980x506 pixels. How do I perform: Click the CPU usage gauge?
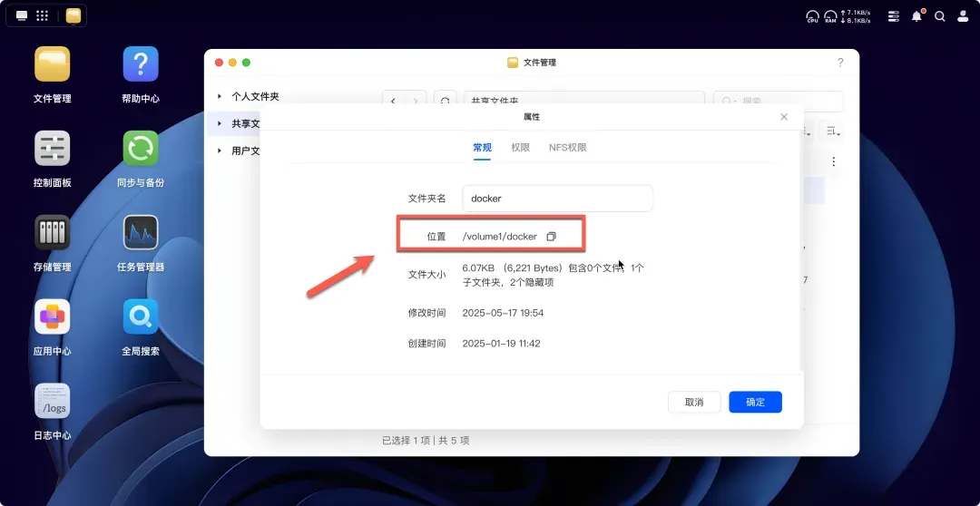pos(812,16)
